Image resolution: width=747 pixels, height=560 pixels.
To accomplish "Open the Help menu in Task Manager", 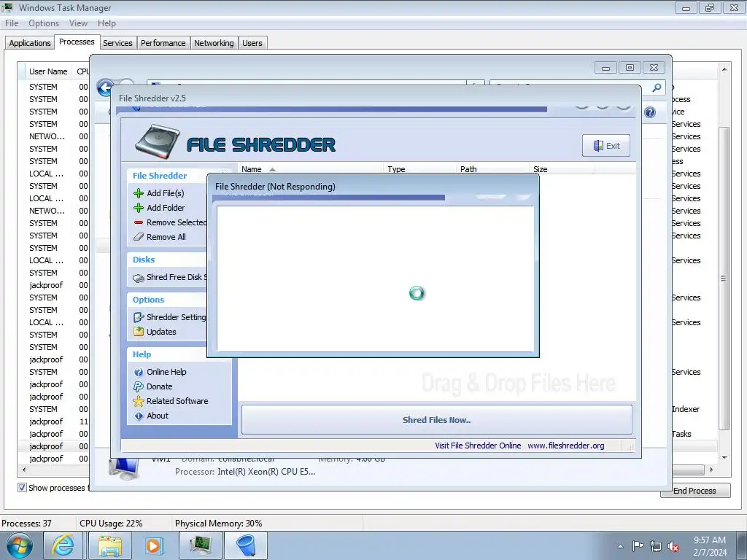I will pyautogui.click(x=107, y=23).
